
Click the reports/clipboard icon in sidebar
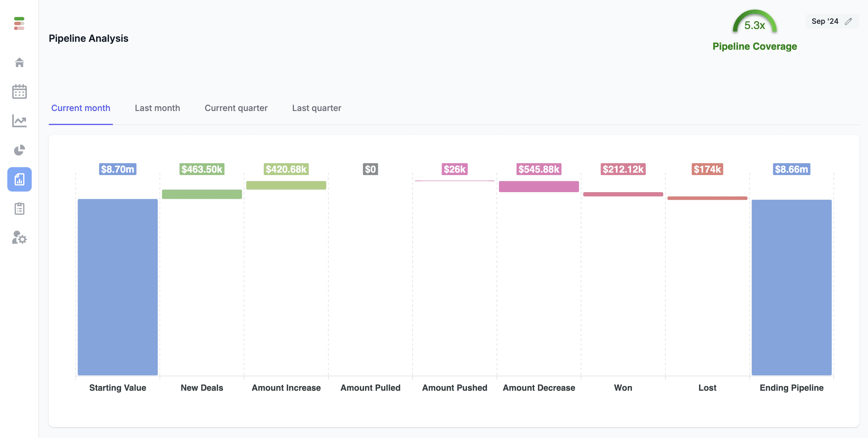click(19, 208)
